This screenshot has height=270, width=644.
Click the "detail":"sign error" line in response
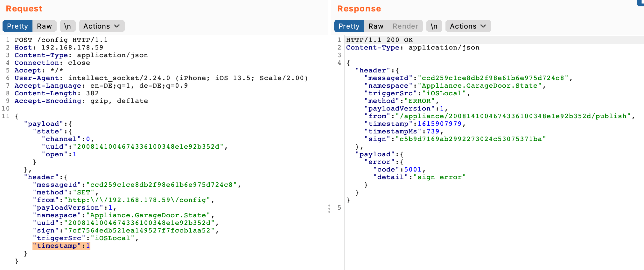pos(419,177)
